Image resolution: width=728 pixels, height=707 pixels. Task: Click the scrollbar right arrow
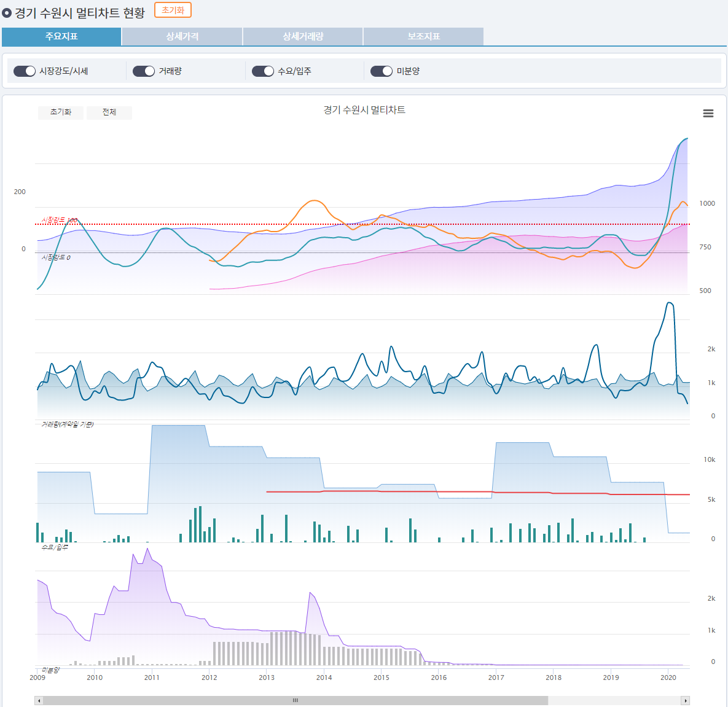(x=685, y=701)
